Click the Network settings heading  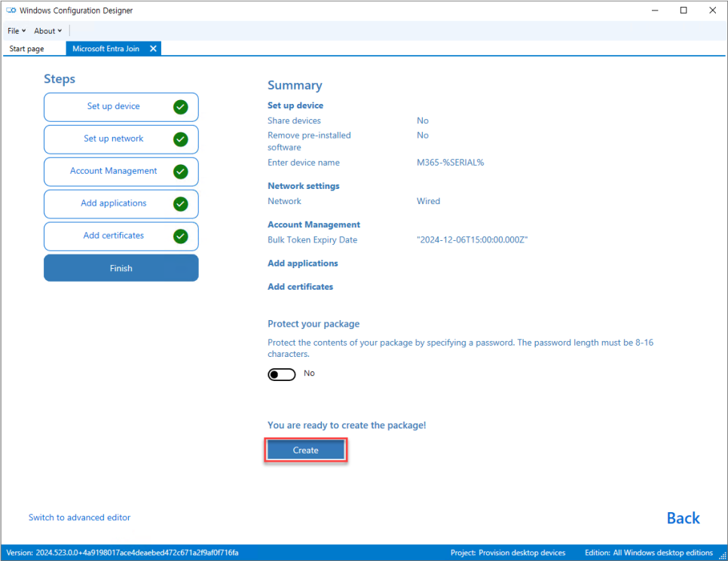(304, 185)
